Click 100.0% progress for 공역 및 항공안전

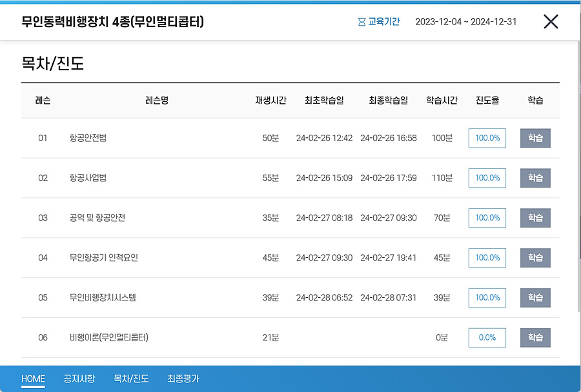click(x=487, y=218)
